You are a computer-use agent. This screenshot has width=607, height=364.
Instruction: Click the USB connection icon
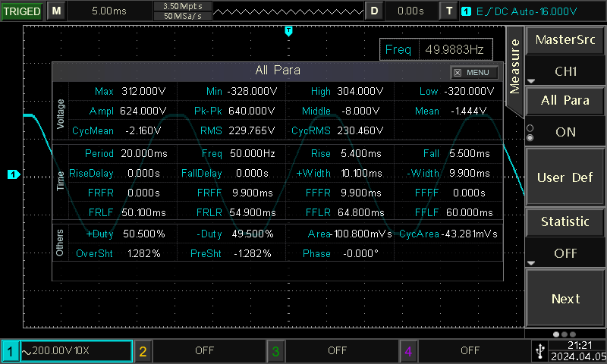point(539,350)
